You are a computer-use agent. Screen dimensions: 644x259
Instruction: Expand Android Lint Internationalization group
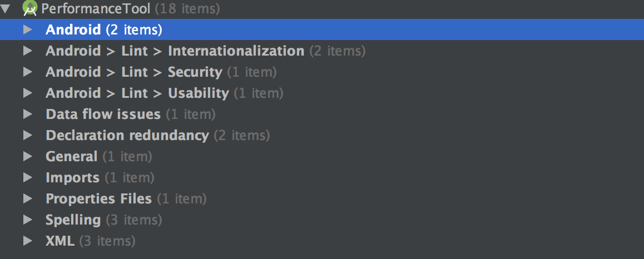[27, 51]
